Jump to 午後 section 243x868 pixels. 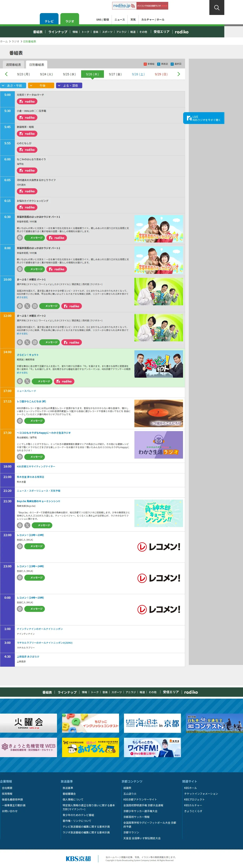[41, 86]
